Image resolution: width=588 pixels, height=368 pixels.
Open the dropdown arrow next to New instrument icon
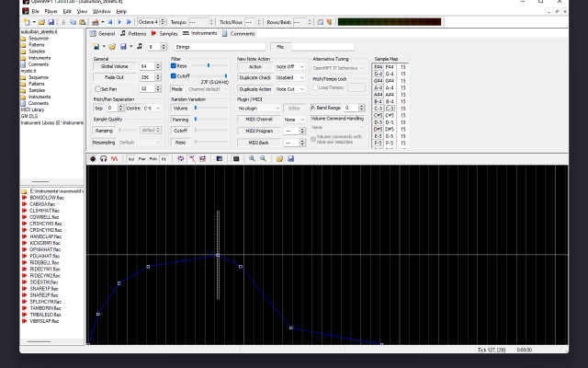tap(104, 47)
